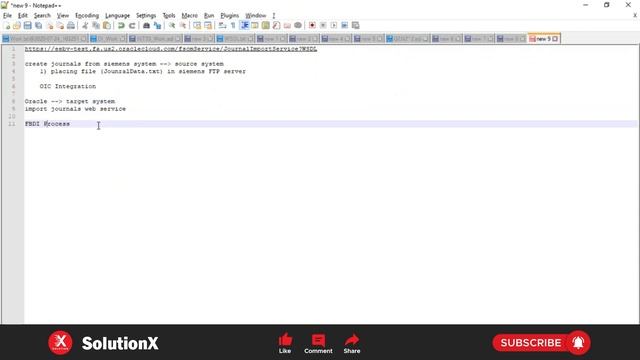
Task: Start macro recording with red record icon
Action: point(312,25)
